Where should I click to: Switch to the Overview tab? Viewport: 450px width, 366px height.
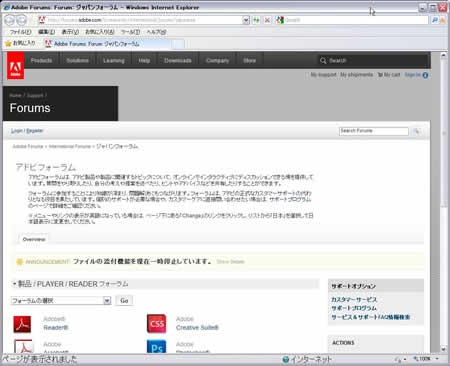tap(34, 239)
